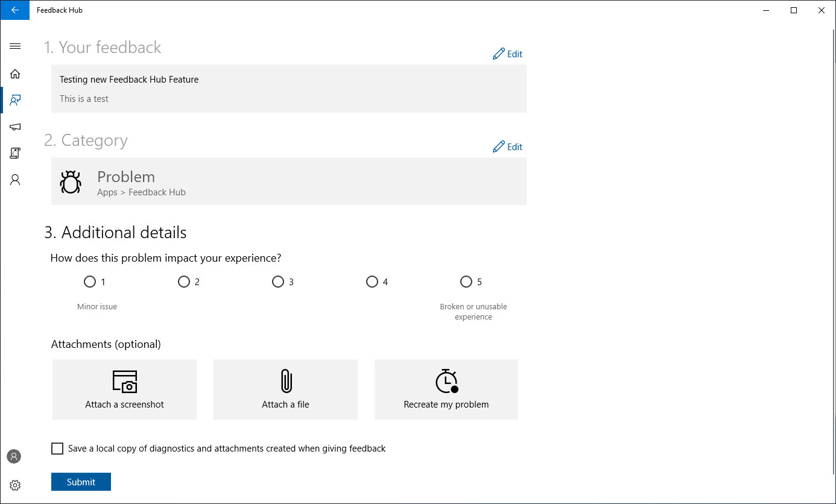Go to Home in the sidebar
This screenshot has width=836, height=504.
coord(15,74)
